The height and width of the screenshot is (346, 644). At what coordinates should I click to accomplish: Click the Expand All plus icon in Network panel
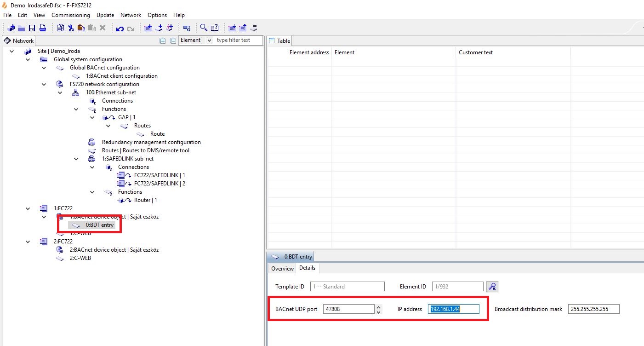pos(162,40)
